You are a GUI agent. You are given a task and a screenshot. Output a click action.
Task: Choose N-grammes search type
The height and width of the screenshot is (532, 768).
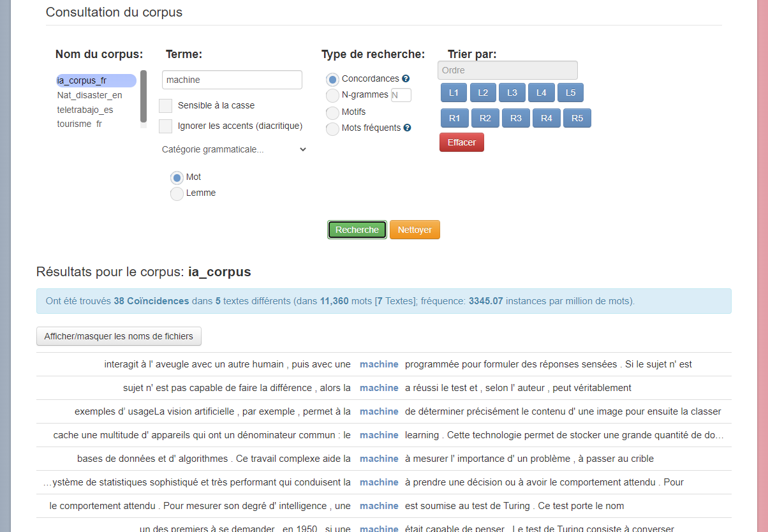click(x=332, y=95)
